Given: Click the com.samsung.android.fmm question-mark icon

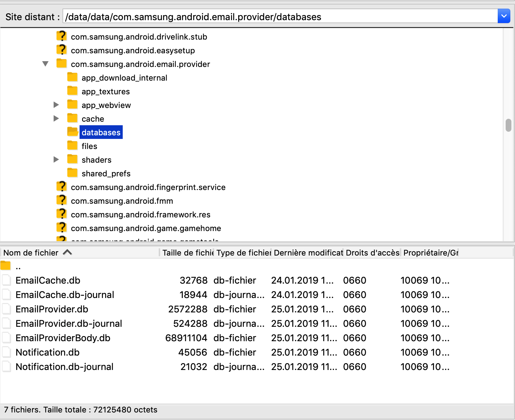Looking at the screenshot, I should coord(62,200).
